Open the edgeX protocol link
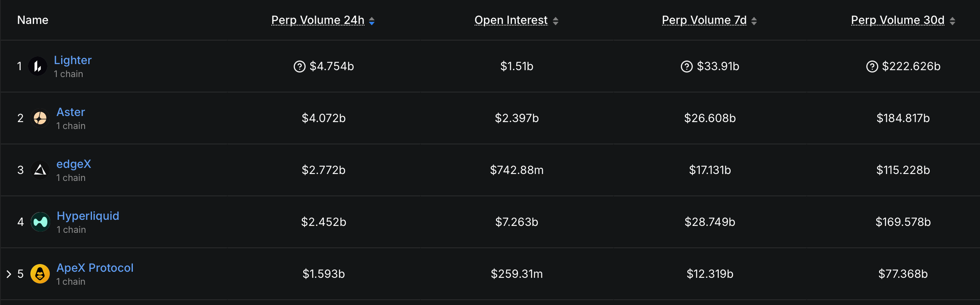Image resolution: width=980 pixels, height=305 pixels. 74,164
